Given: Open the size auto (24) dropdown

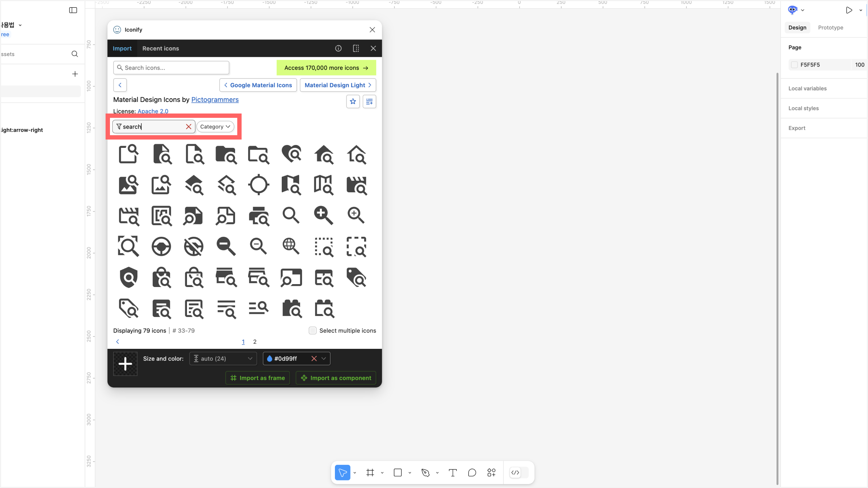Looking at the screenshot, I should point(223,359).
